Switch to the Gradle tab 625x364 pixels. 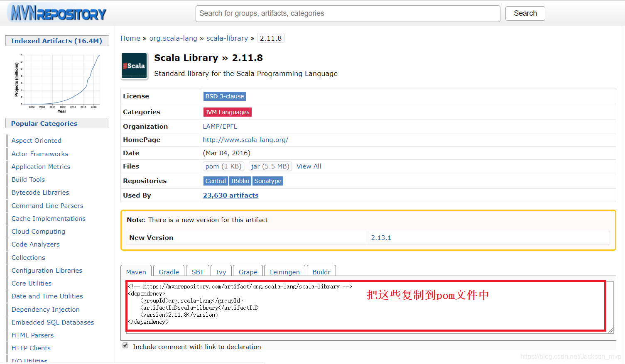pos(169,271)
